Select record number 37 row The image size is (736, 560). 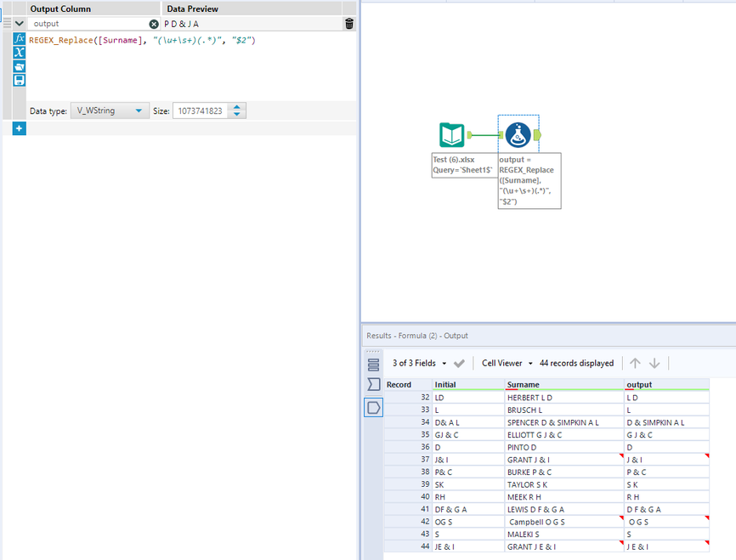pos(407,460)
